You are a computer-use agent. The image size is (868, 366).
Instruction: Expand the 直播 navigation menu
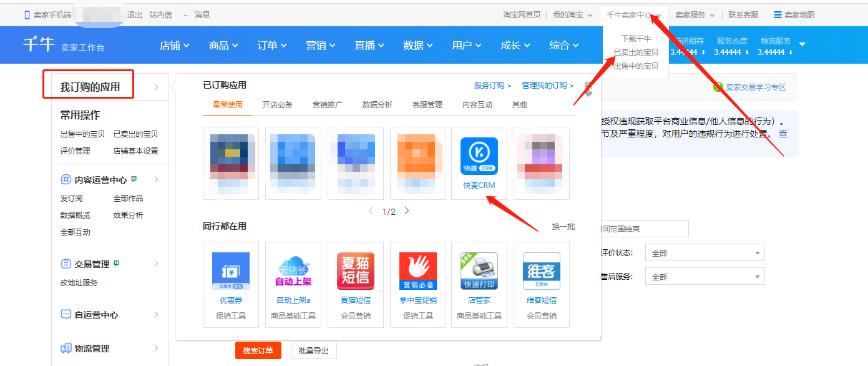[369, 45]
